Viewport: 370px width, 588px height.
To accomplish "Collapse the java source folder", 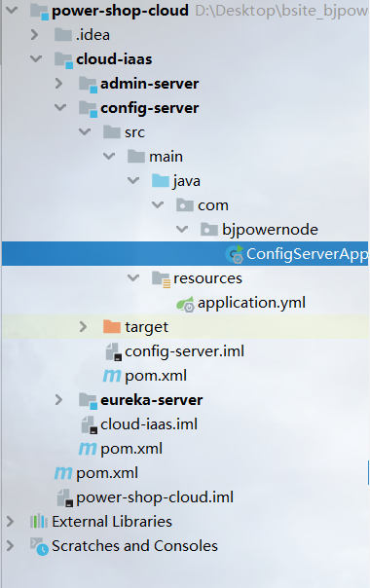I will point(133,181).
